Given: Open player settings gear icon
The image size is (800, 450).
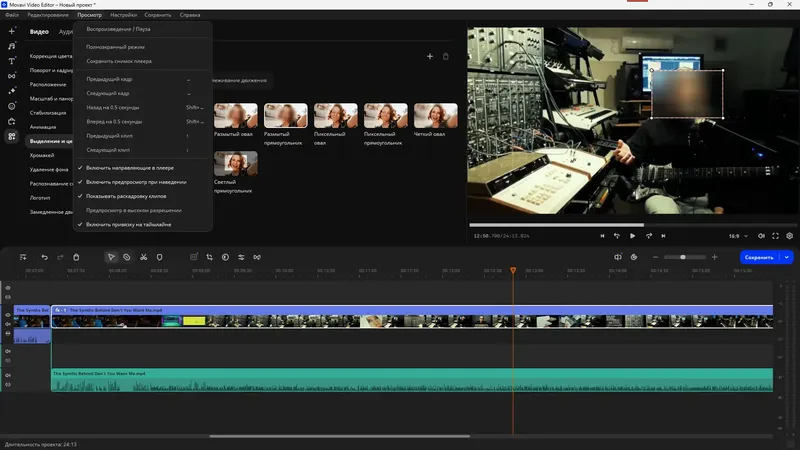Looking at the screenshot, I should (790, 236).
